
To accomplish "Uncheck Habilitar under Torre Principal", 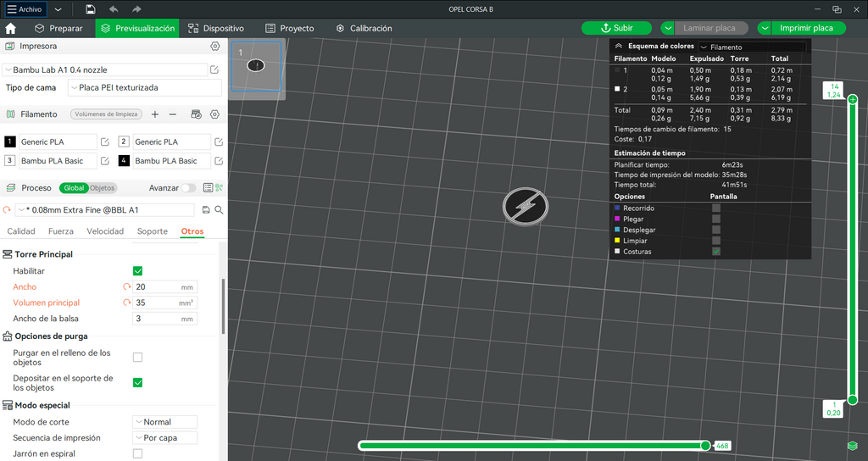I will pyautogui.click(x=138, y=271).
